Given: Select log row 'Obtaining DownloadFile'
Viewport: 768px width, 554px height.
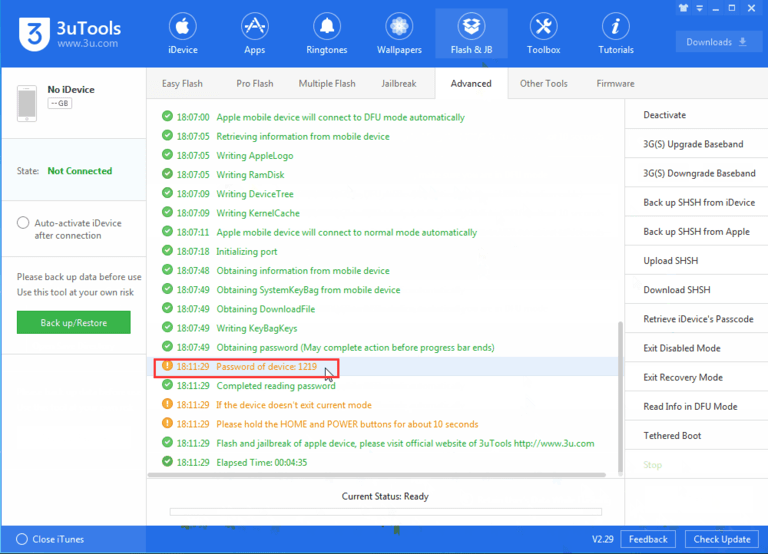Looking at the screenshot, I should (x=384, y=309).
